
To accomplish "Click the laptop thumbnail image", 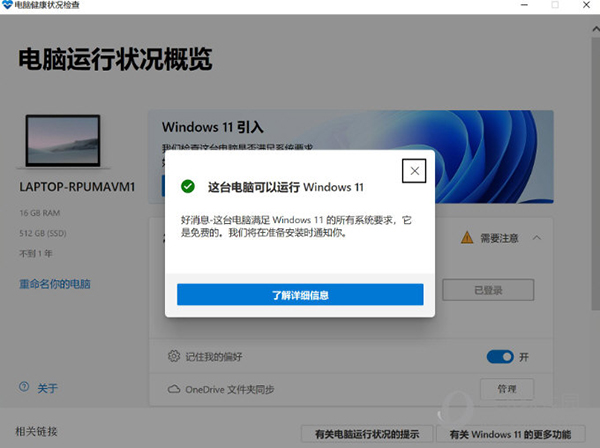I will [x=63, y=141].
